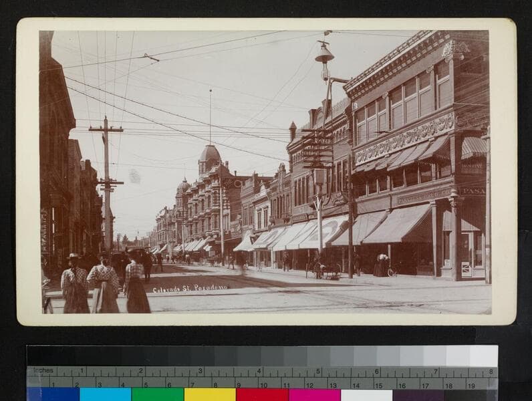Click the darkest patch of grayscale strip

pyautogui.click(x=41, y=356)
